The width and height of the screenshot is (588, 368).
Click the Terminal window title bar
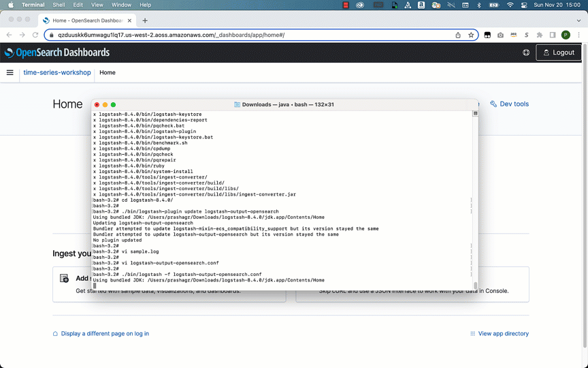(285, 104)
